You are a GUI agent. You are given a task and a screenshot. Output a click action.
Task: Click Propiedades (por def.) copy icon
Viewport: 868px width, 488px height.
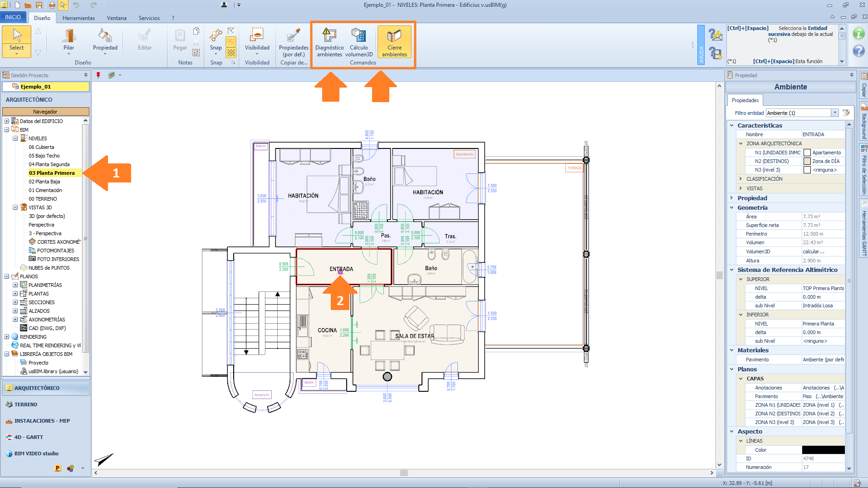point(294,36)
